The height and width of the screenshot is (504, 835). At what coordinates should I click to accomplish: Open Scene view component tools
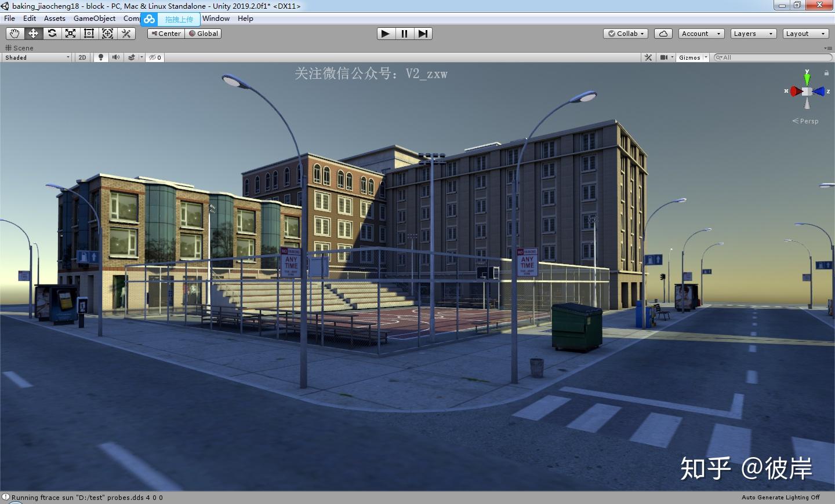pos(648,57)
